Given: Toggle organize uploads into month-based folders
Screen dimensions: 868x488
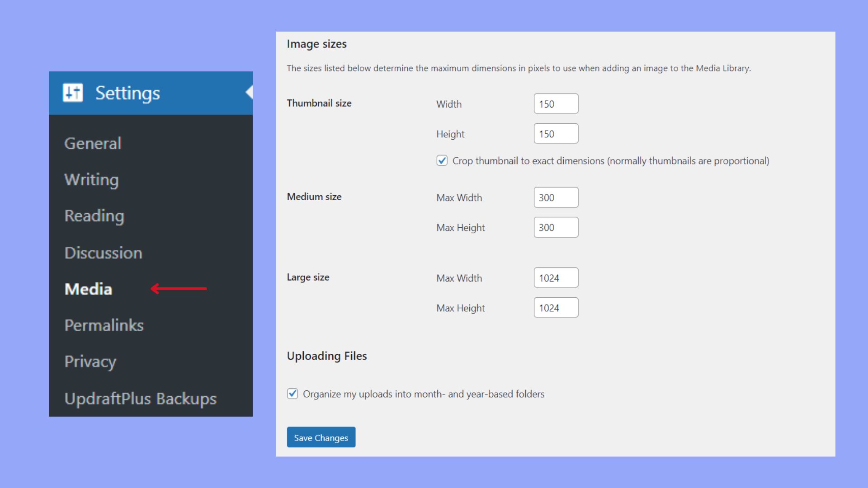Looking at the screenshot, I should click(x=292, y=394).
